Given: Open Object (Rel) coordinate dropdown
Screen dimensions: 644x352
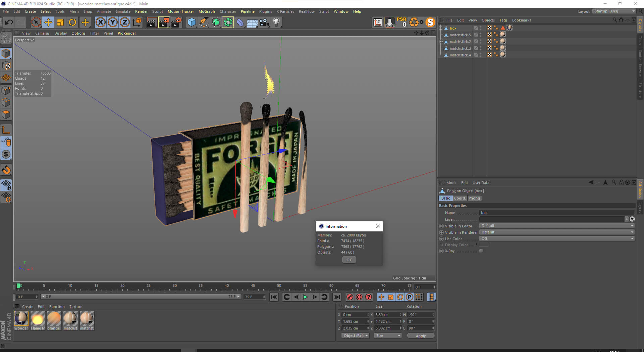Looking at the screenshot, I should tap(356, 336).
